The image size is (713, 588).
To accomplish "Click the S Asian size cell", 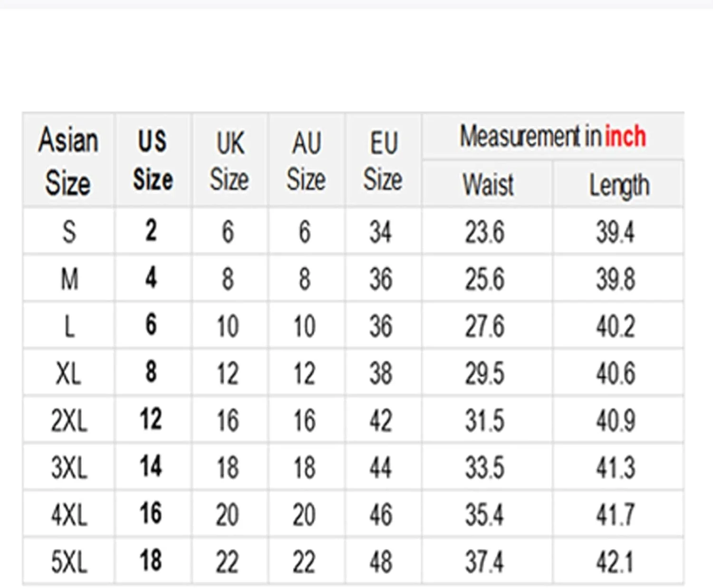I will pos(69,232).
